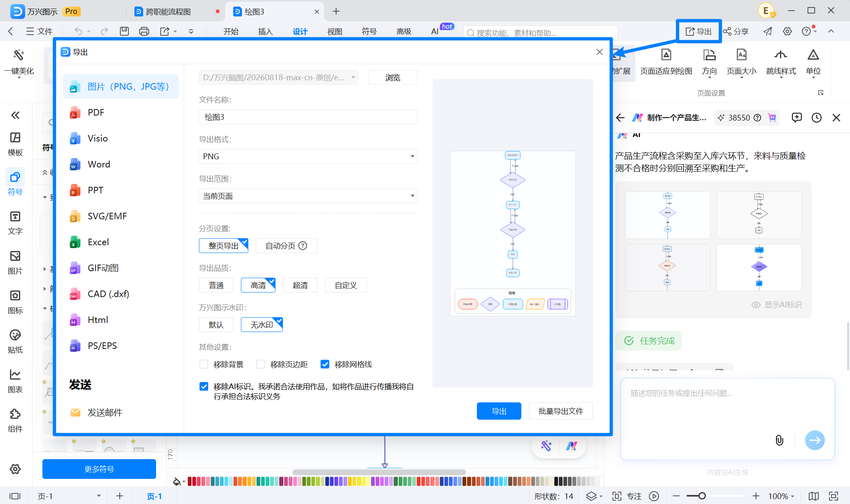
Task: Open the 文字 sidebar panel
Action: click(15, 223)
